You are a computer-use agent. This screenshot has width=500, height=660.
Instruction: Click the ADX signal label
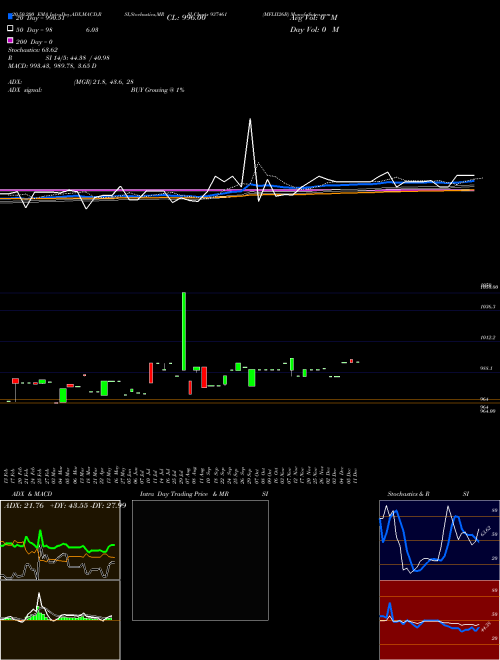[25, 90]
